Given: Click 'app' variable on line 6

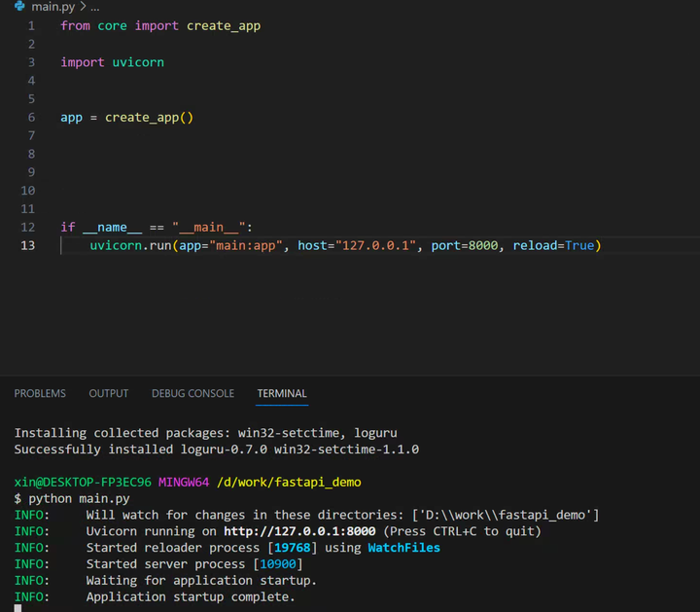Looking at the screenshot, I should point(71,118).
